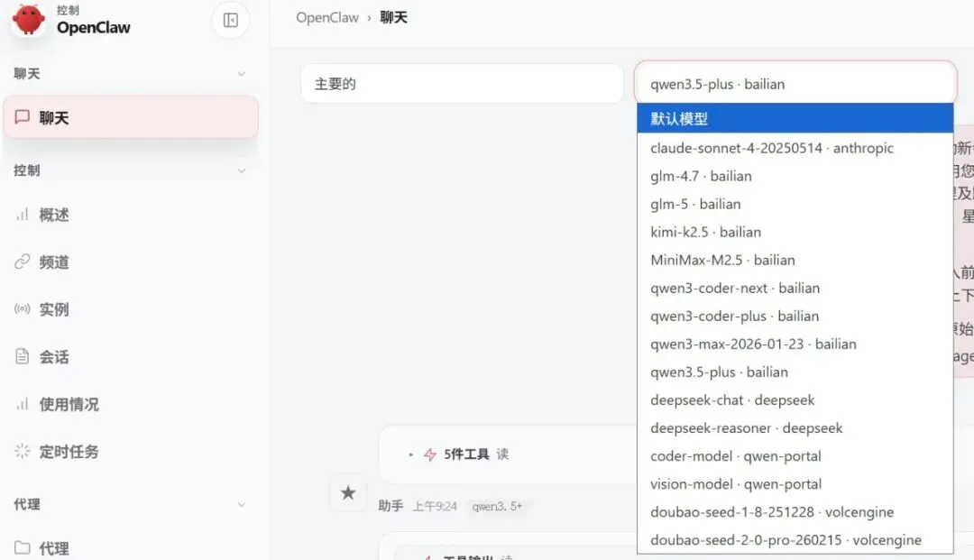974x560 pixels.
Task: Choose kimi-k2.5 · bailian model
Action: click(795, 232)
